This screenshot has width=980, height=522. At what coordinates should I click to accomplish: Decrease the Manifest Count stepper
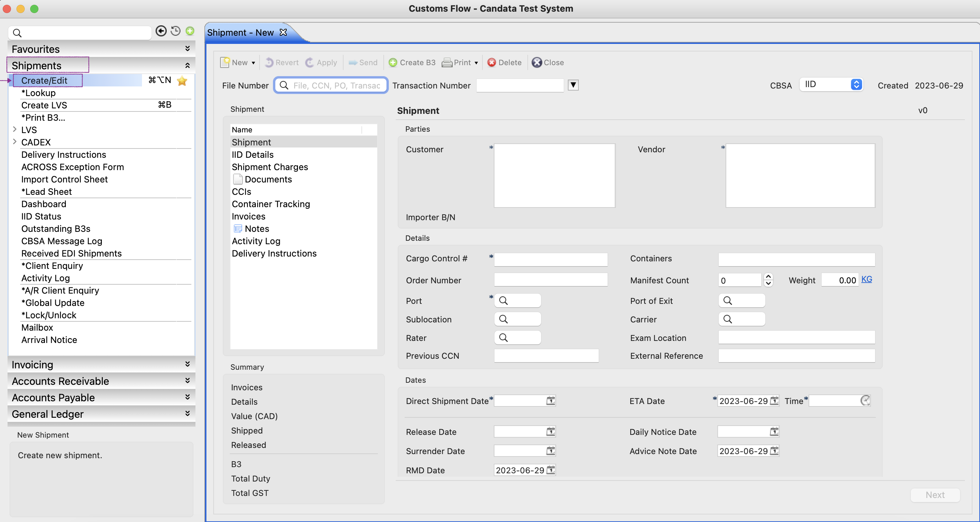point(768,283)
